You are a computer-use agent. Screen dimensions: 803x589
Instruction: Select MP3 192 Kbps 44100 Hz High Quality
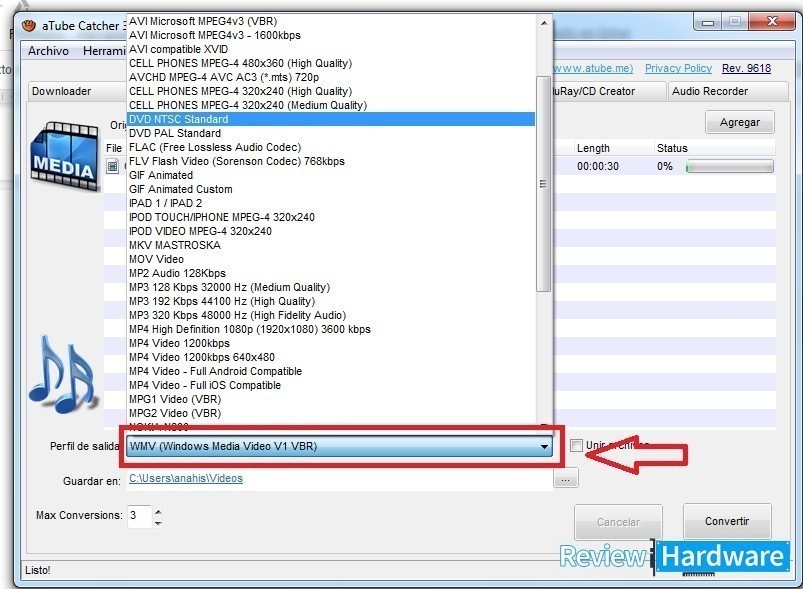(331, 301)
